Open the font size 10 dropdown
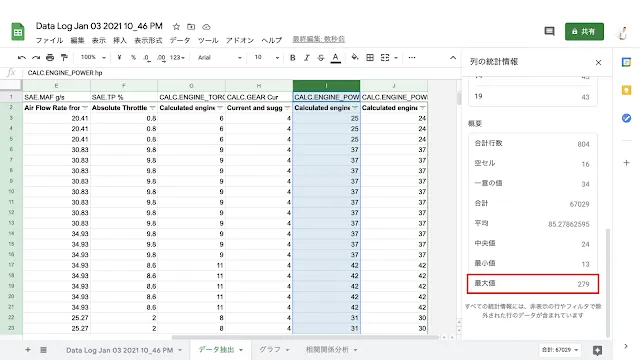 click(267, 58)
